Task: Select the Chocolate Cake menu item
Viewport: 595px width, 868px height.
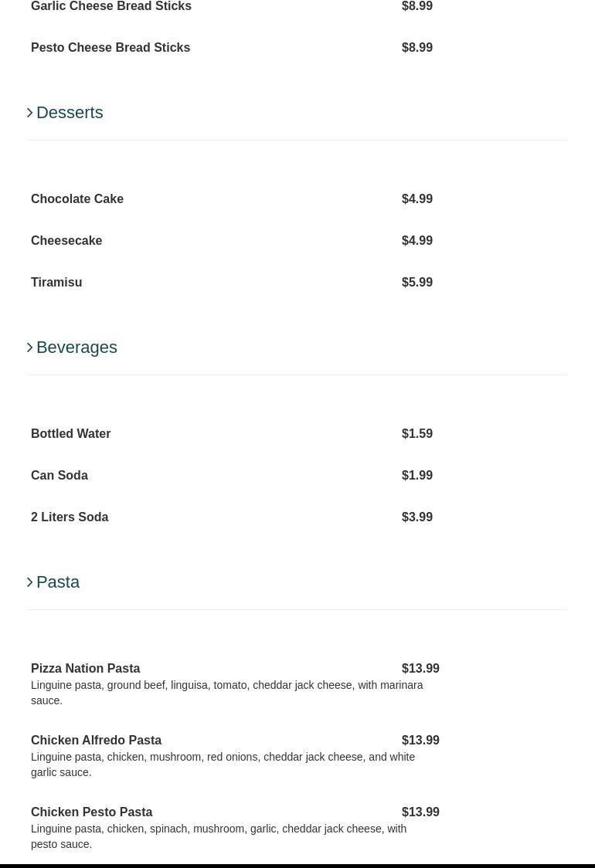Action: pos(77,199)
